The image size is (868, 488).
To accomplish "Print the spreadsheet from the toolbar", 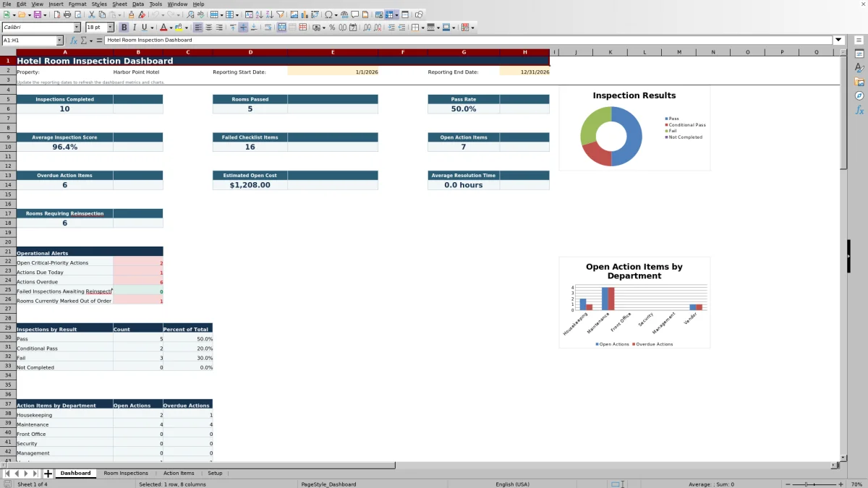I will (x=67, y=14).
